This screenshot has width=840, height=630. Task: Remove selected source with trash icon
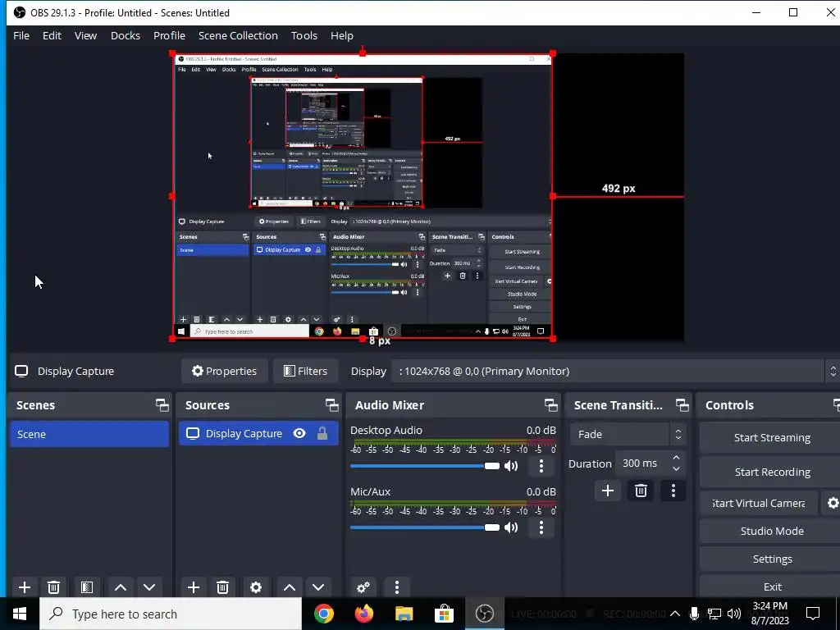tap(223, 587)
